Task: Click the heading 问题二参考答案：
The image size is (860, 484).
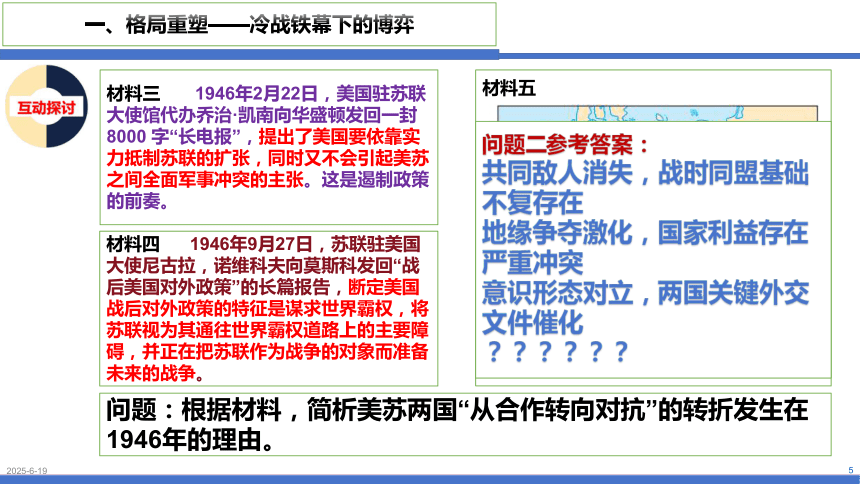Action: (x=566, y=144)
